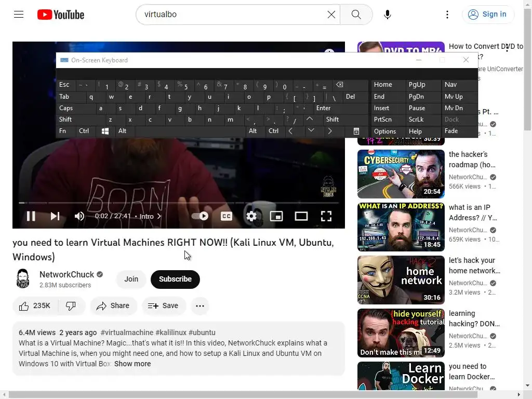Image resolution: width=532 pixels, height=399 pixels.
Task: Expand description with Show more
Action: pos(132,364)
